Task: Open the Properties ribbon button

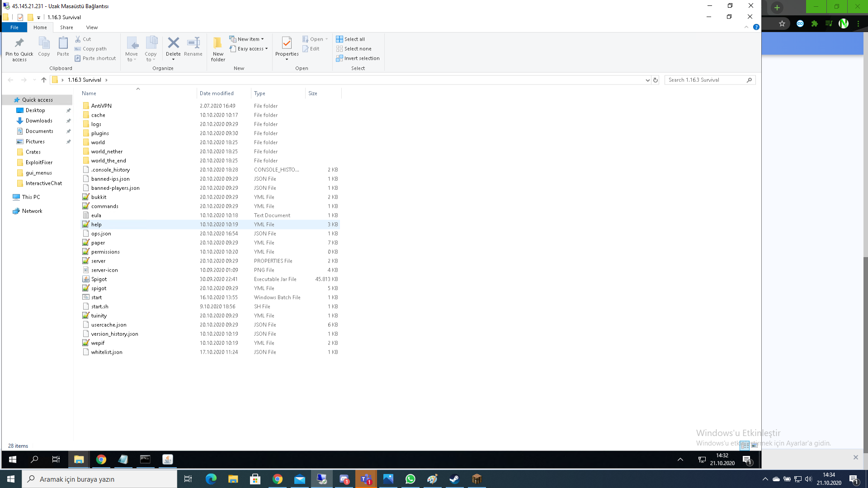Action: (x=287, y=49)
